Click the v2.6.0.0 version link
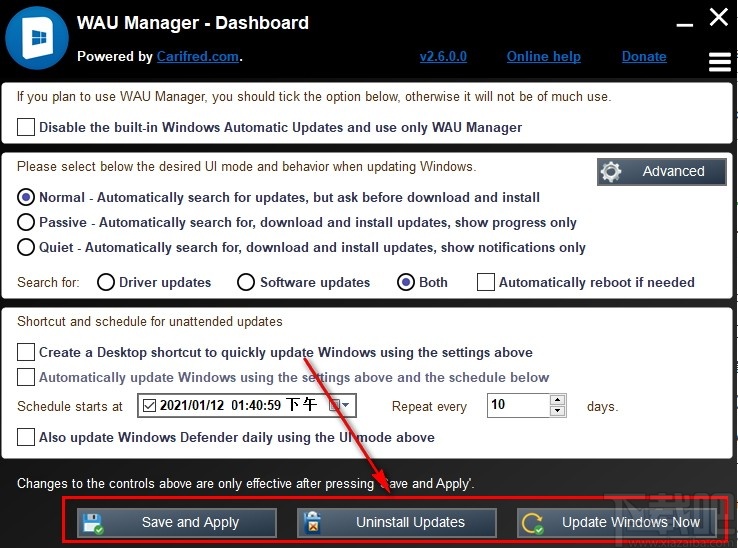 coord(443,56)
